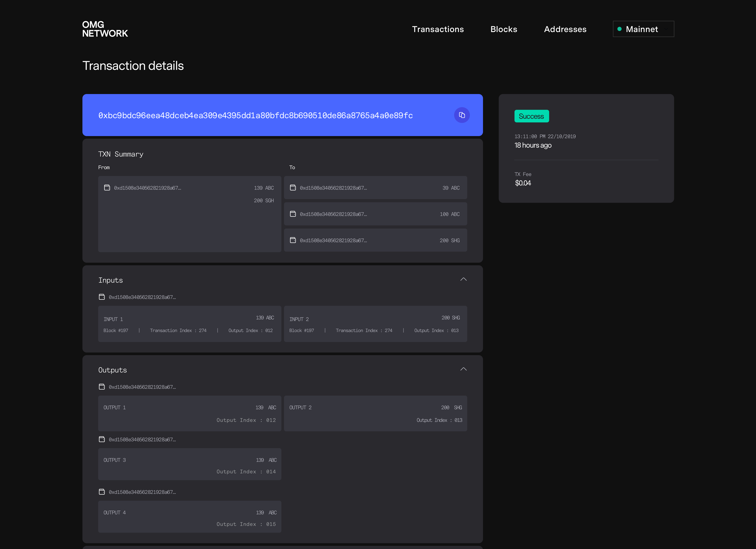Image resolution: width=756 pixels, height=549 pixels.
Task: Click the green Success status badge
Action: tap(531, 116)
